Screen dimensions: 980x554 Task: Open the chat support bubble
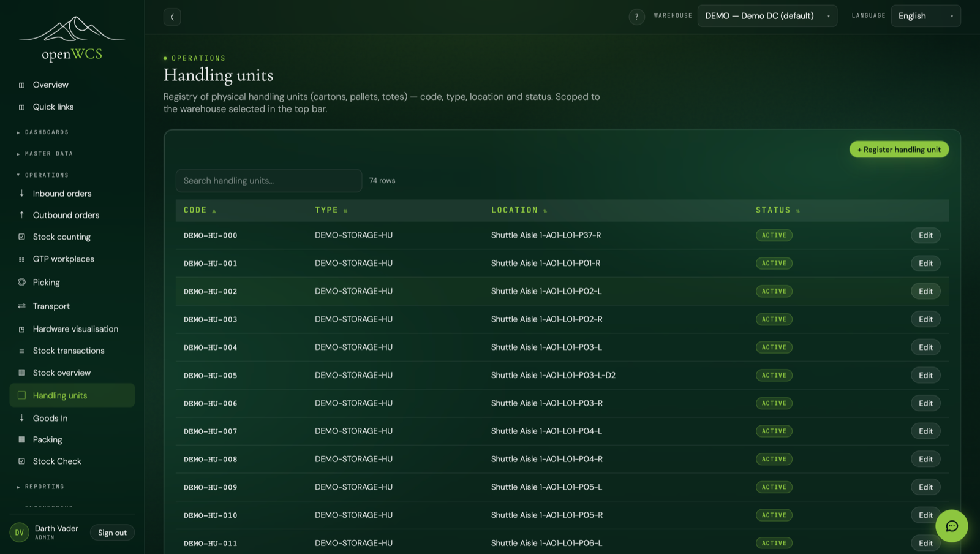[x=951, y=526]
